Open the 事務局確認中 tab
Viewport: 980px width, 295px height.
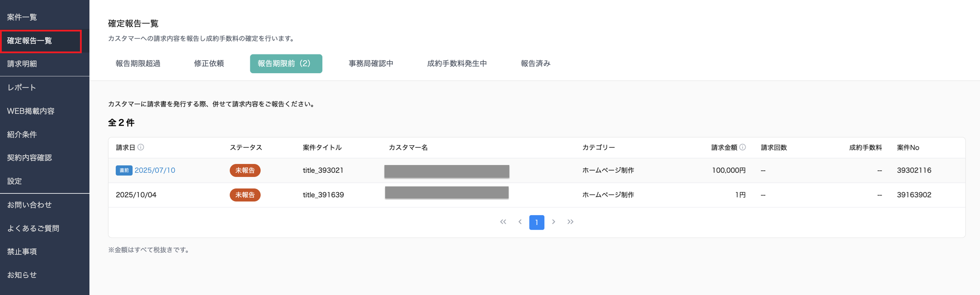click(x=371, y=64)
